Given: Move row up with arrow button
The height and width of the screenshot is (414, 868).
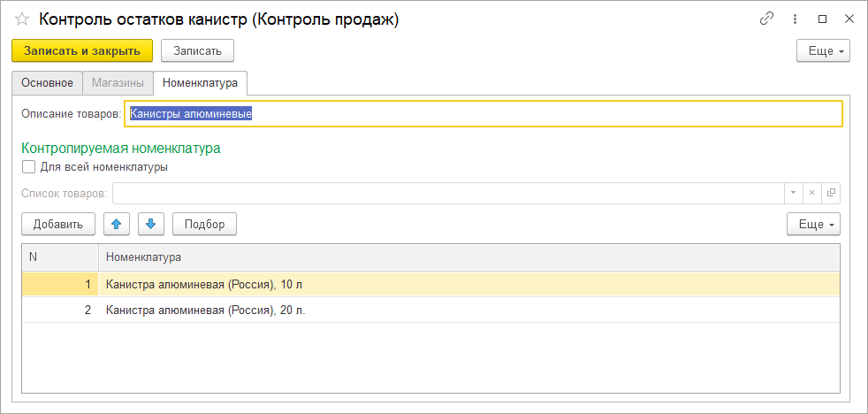Looking at the screenshot, I should click(117, 225).
